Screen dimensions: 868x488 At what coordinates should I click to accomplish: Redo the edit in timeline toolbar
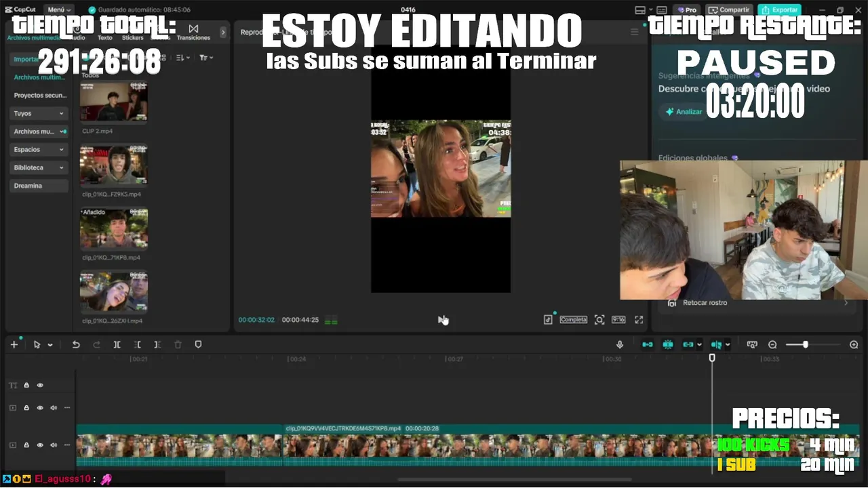point(96,344)
